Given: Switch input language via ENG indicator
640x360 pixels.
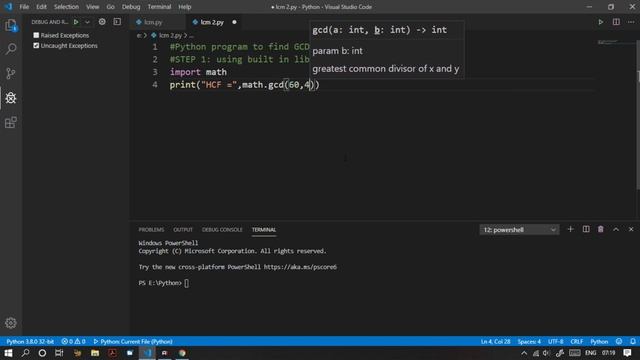Looking at the screenshot, I should (590, 353).
